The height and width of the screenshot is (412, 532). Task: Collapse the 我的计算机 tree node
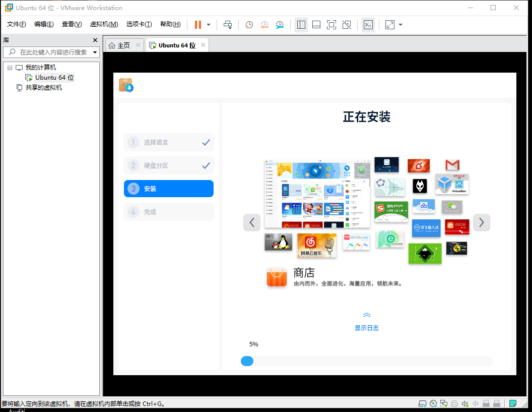[10, 68]
